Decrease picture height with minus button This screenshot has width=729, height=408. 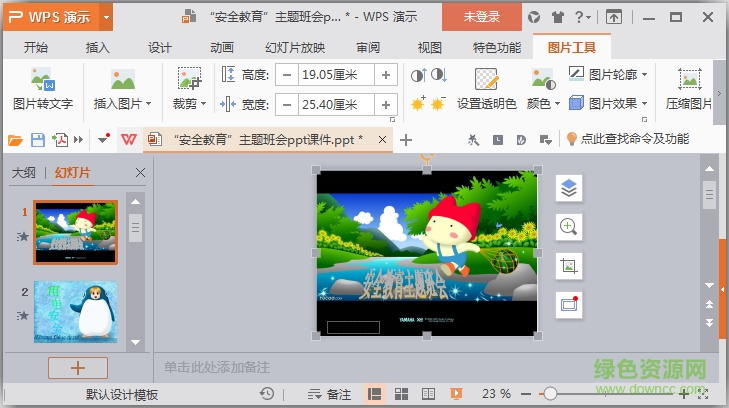point(287,75)
